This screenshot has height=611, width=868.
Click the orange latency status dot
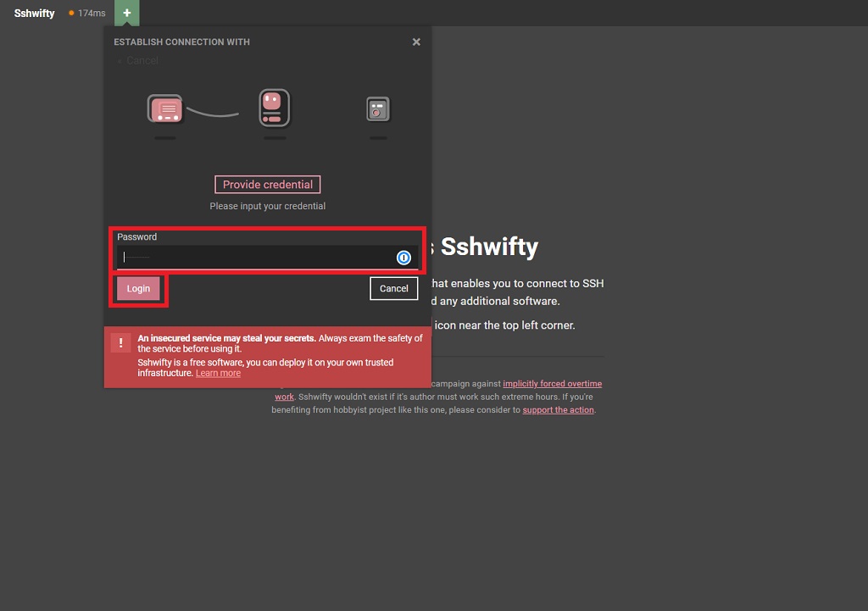click(71, 14)
